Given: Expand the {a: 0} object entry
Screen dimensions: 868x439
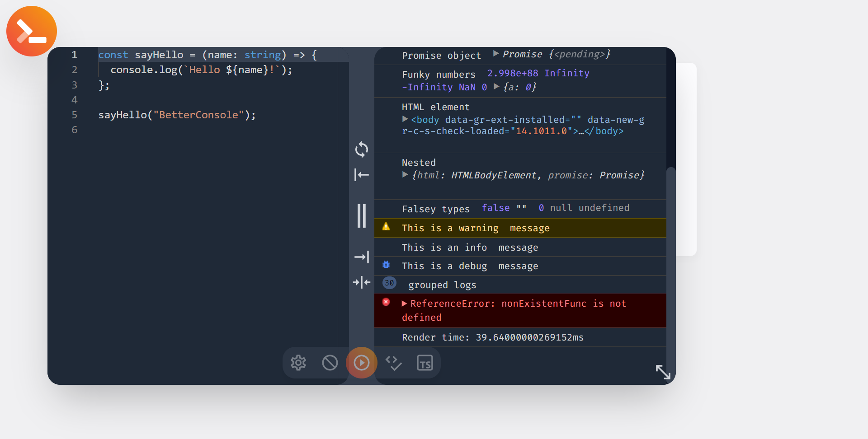Looking at the screenshot, I should 496,87.
